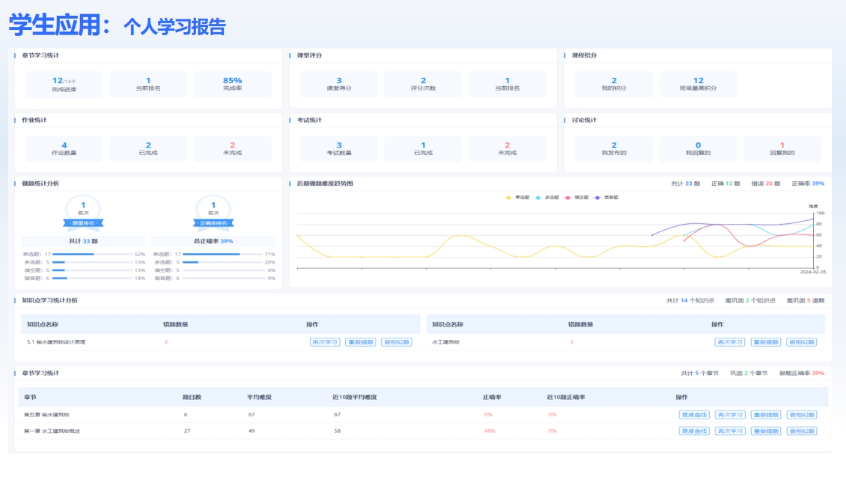Image resolution: width=846 pixels, height=480 pixels.
Task: Click the 第一章 水工建筑物概述 chapter name
Action: [x=52, y=431]
